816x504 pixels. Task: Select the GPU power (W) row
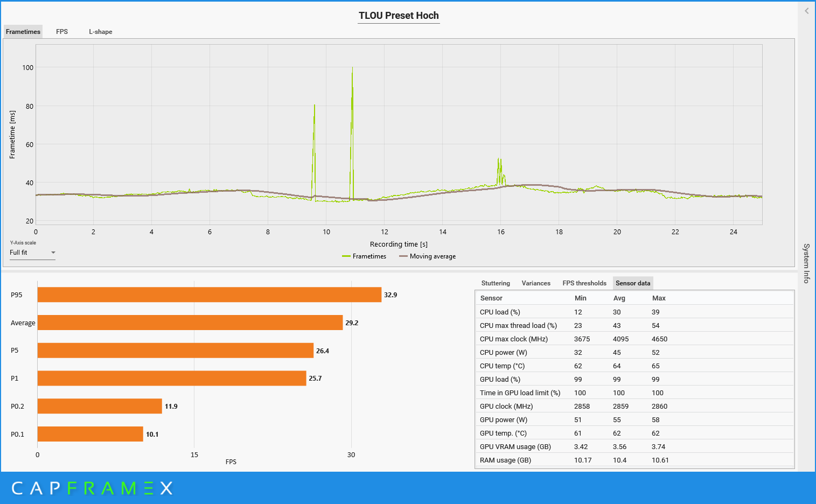634,419
